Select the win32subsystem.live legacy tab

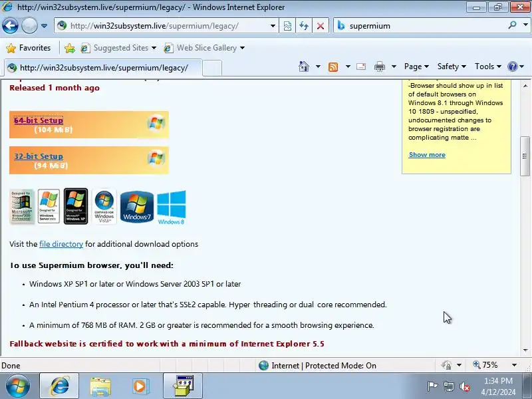tap(103, 68)
